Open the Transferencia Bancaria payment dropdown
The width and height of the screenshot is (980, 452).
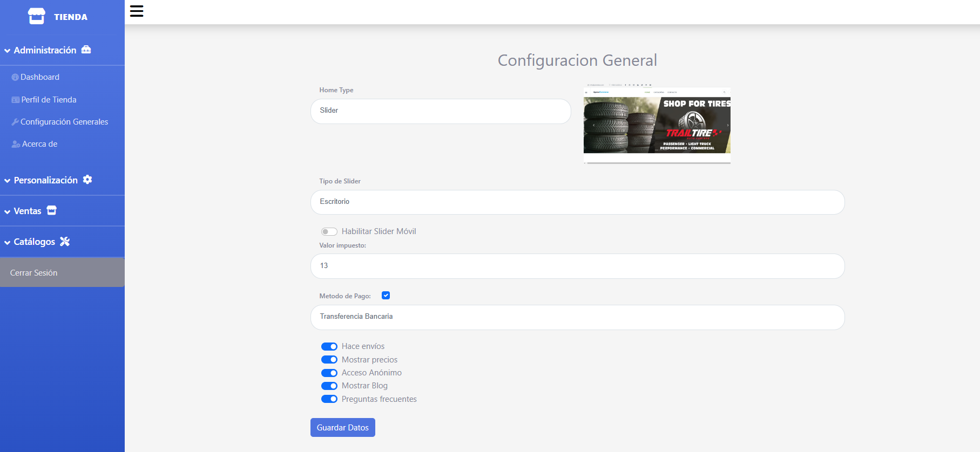click(x=577, y=317)
